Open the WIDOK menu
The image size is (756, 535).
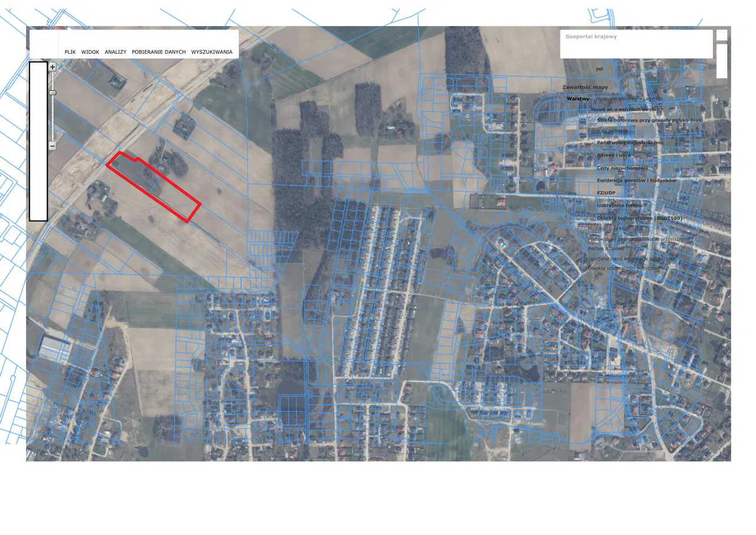[x=90, y=52]
